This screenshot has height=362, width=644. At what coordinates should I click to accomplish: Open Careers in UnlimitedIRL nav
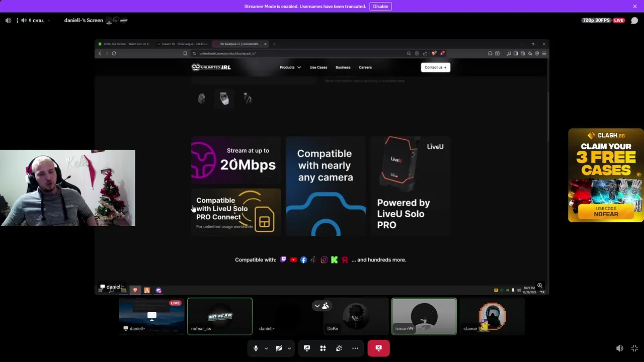point(365,67)
